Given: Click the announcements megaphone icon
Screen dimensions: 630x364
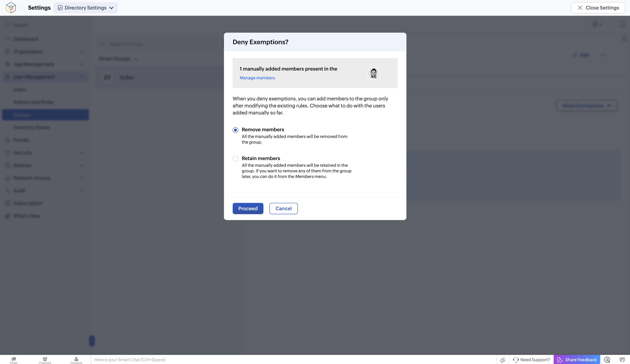Looking at the screenshot, I should point(503,360).
